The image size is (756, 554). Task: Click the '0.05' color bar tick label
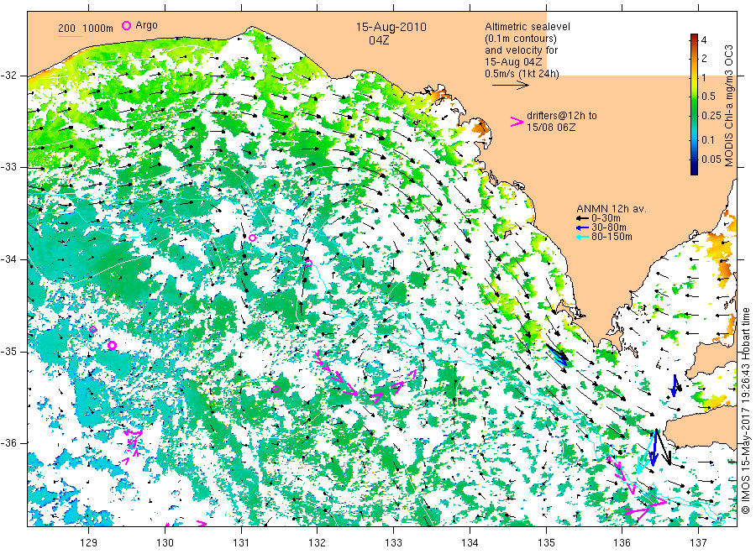[711, 159]
